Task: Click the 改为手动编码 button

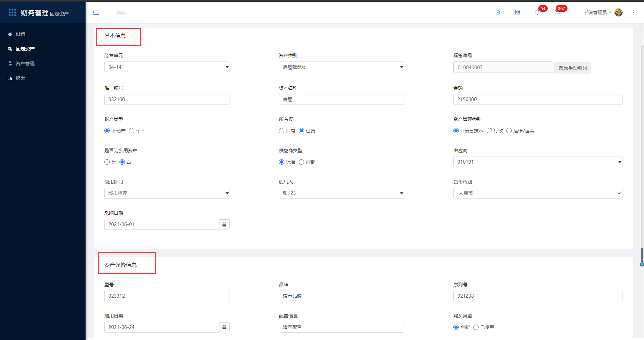Action: [573, 68]
